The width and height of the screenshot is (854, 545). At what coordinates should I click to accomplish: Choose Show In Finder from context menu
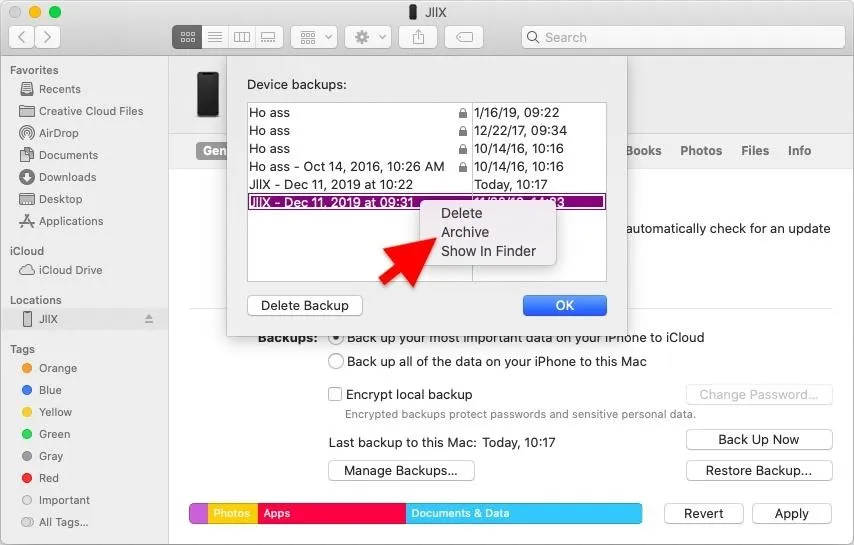pyautogui.click(x=489, y=251)
